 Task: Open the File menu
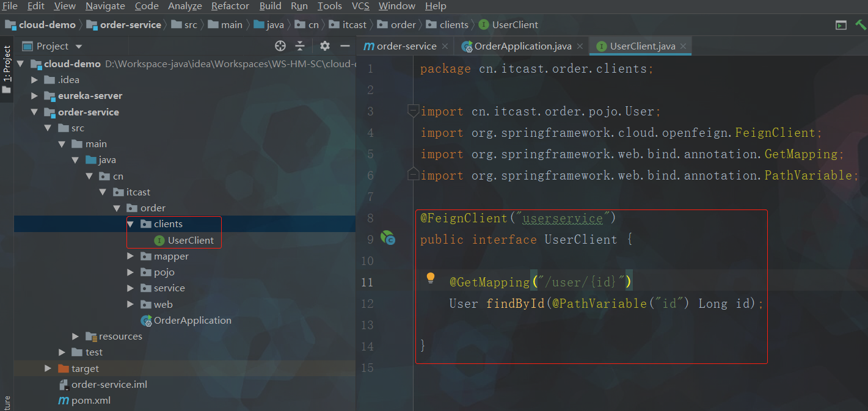tap(10, 6)
